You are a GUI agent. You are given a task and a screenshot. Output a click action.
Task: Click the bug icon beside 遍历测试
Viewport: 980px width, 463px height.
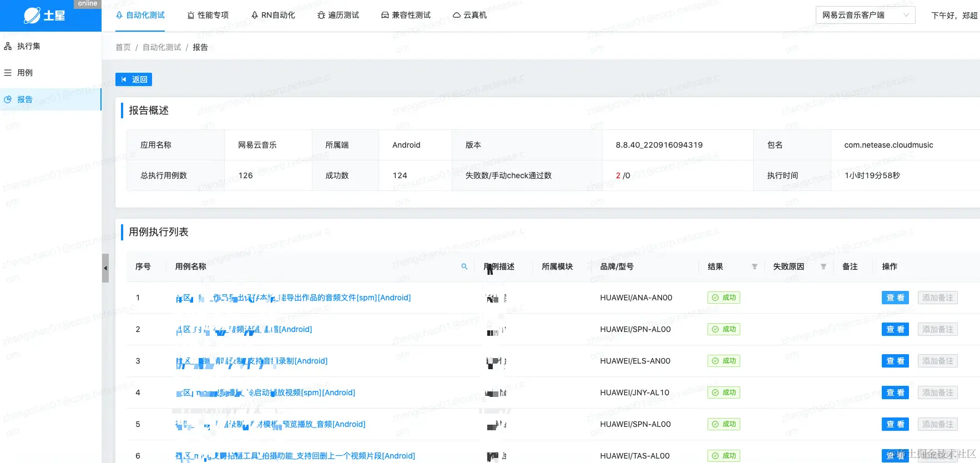321,15
